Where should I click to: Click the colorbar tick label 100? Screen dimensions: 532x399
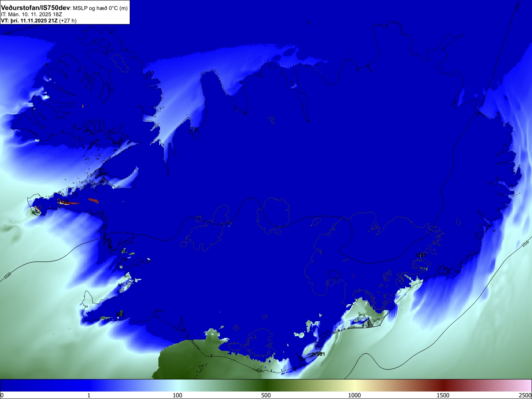click(177, 395)
